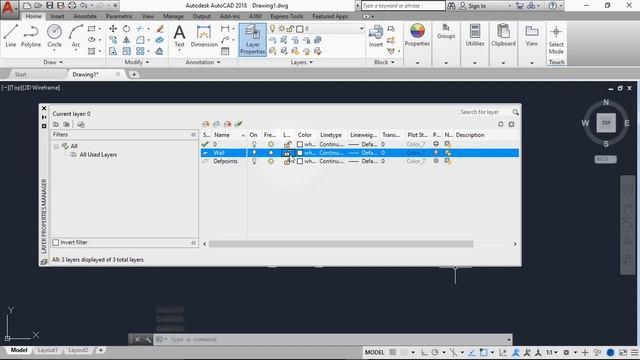
Task: Toggle the On lightbulb for Defpoints layer
Action: 254,161
